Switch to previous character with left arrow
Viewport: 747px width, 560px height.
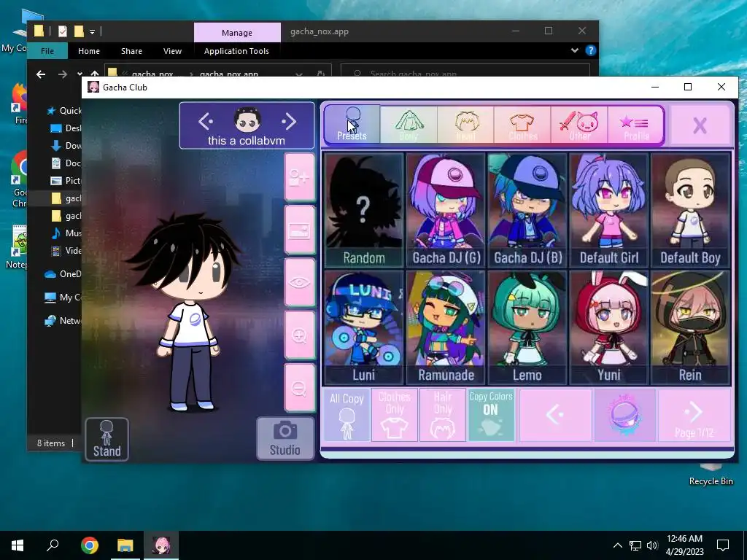click(206, 122)
